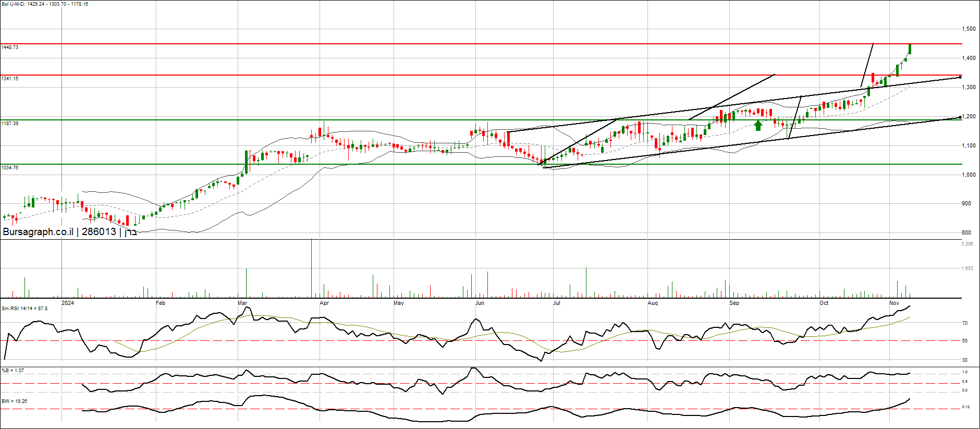Select the Sep label on time axis
This screenshot has height=429, width=980.
pyautogui.click(x=734, y=303)
